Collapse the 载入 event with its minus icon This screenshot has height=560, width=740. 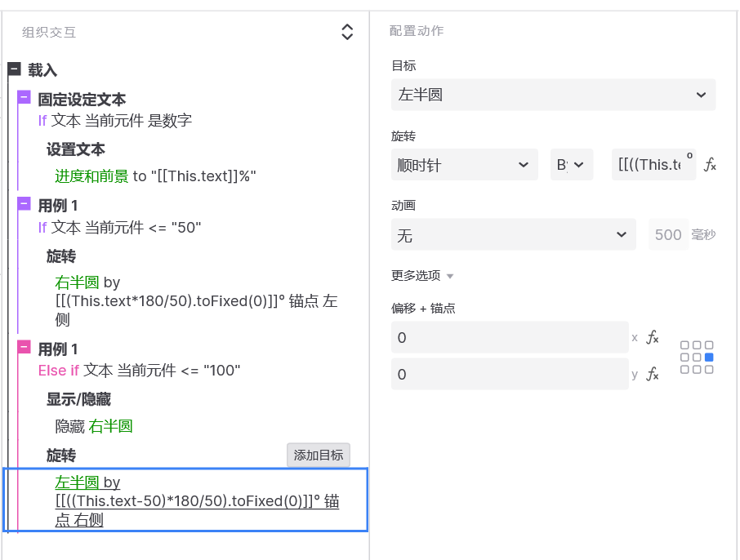(x=14, y=70)
